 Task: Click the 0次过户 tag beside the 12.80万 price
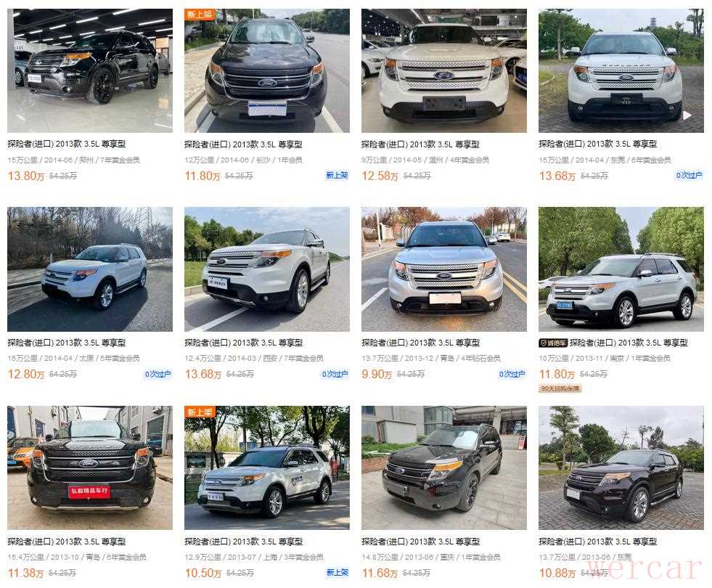[x=158, y=374]
